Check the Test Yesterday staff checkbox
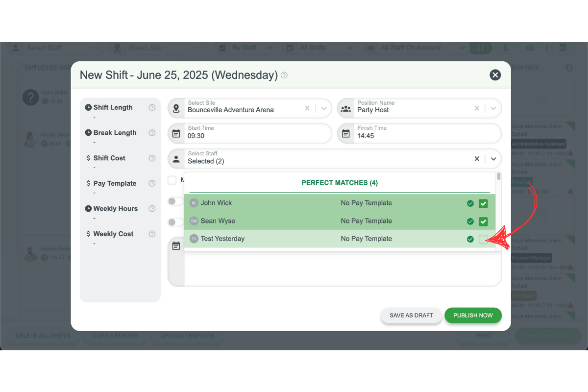Image resolution: width=588 pixels, height=392 pixels. (483, 239)
